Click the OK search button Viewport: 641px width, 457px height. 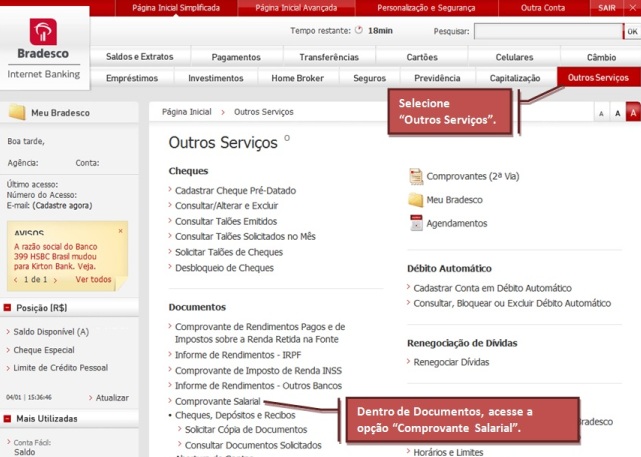click(632, 31)
